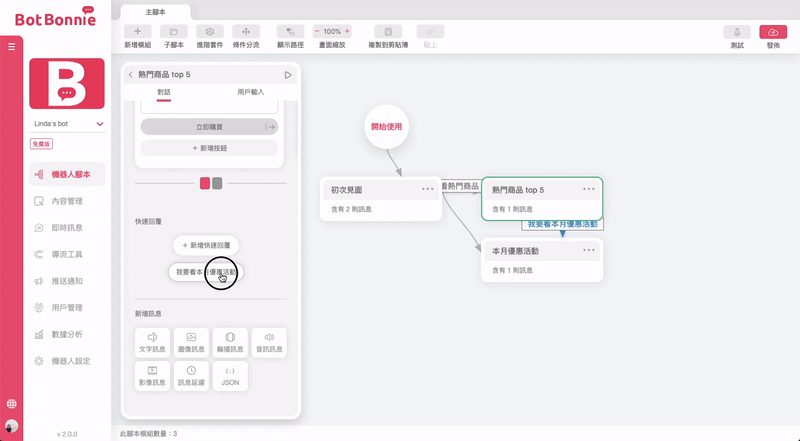This screenshot has width=800, height=441.
Task: Add a JSON message
Action: click(x=230, y=376)
